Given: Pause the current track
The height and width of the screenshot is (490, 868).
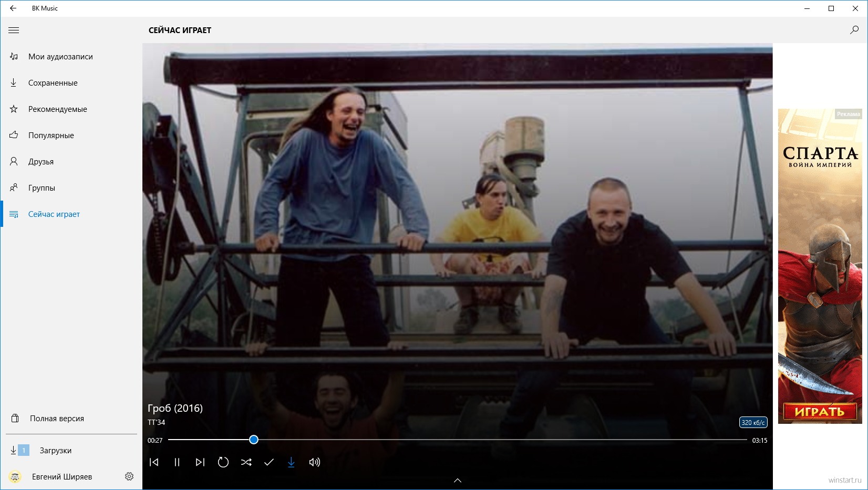Looking at the screenshot, I should (177, 462).
